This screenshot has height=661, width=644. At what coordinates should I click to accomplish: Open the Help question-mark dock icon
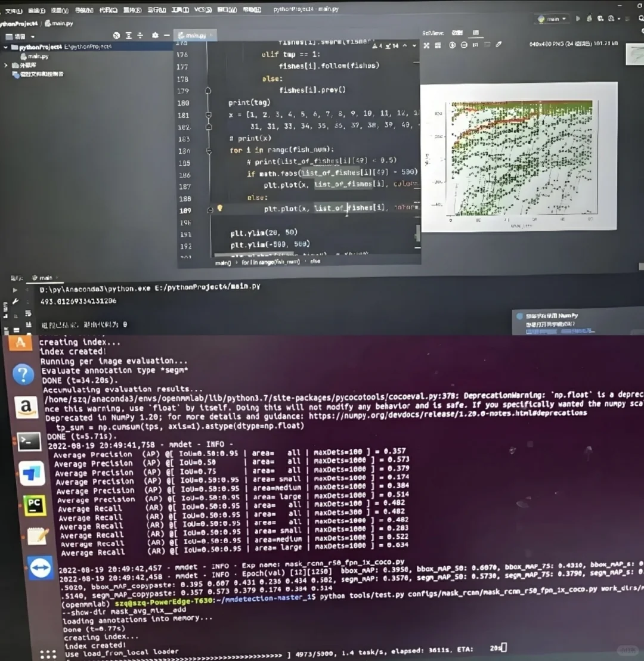23,374
